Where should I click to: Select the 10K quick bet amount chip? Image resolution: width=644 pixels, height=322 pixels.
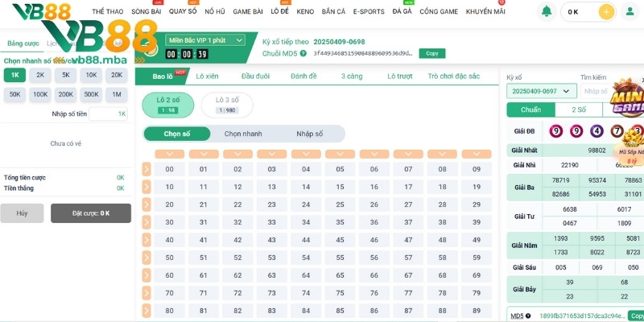click(x=91, y=75)
